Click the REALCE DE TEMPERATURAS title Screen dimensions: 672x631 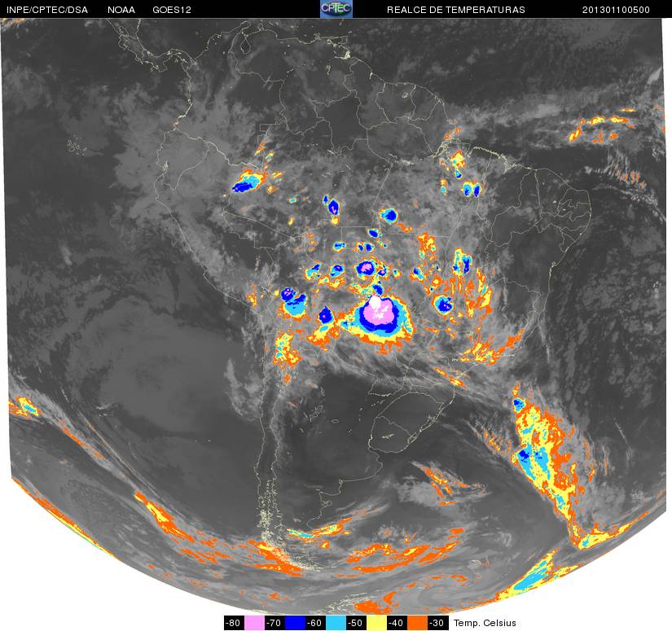(456, 10)
